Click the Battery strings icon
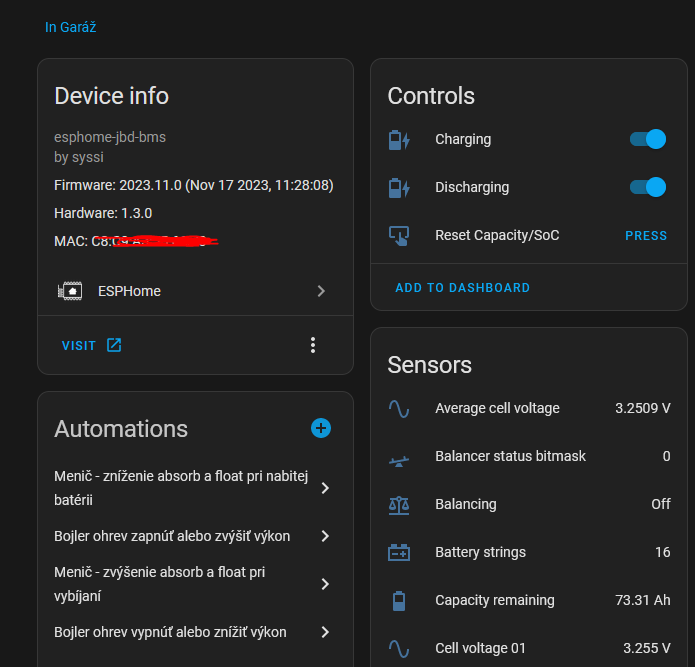The height and width of the screenshot is (667, 695). pyautogui.click(x=399, y=552)
